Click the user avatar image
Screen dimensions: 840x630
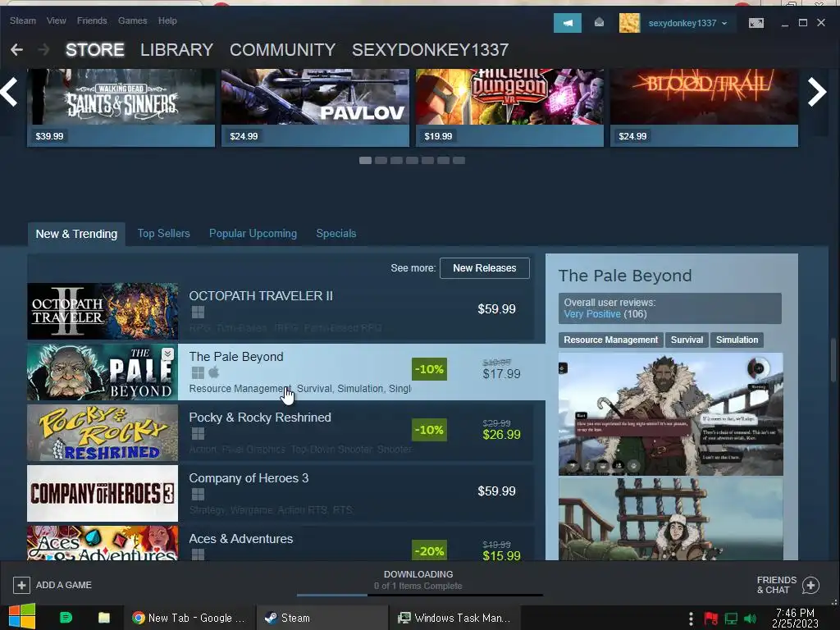[629, 23]
